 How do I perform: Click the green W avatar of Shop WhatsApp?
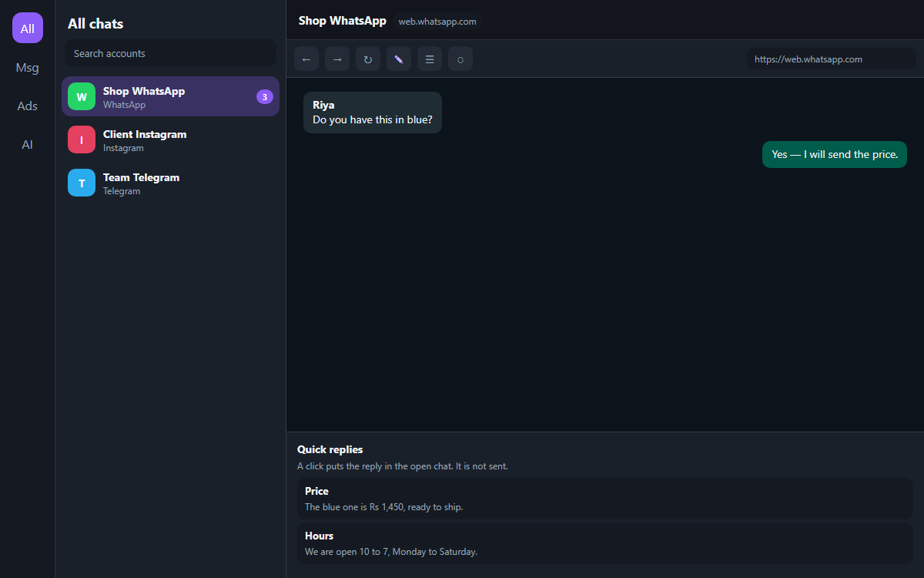(82, 96)
